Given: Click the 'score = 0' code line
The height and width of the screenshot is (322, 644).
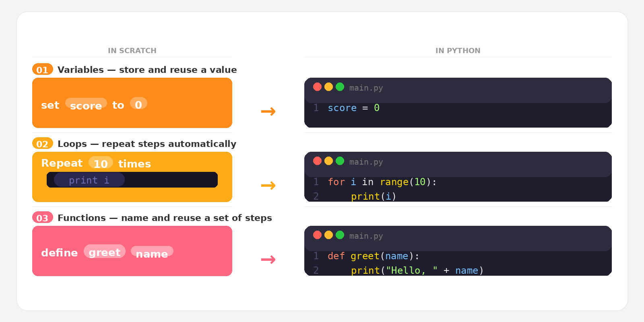Looking at the screenshot, I should (x=354, y=108).
